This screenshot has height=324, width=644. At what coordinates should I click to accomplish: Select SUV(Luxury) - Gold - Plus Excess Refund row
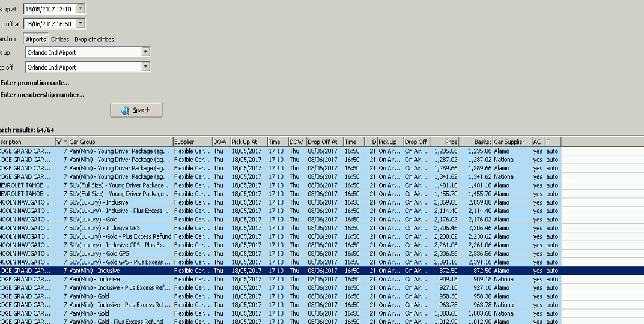pyautogui.click(x=281, y=236)
